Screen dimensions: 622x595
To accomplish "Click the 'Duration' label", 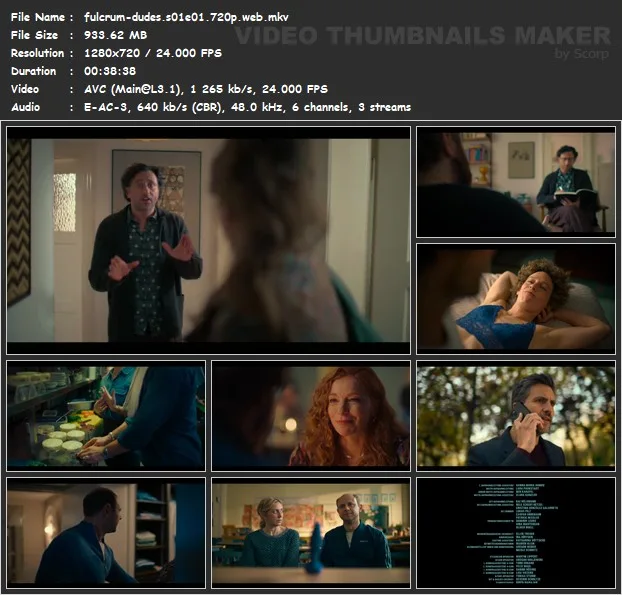I will click(x=33, y=71).
